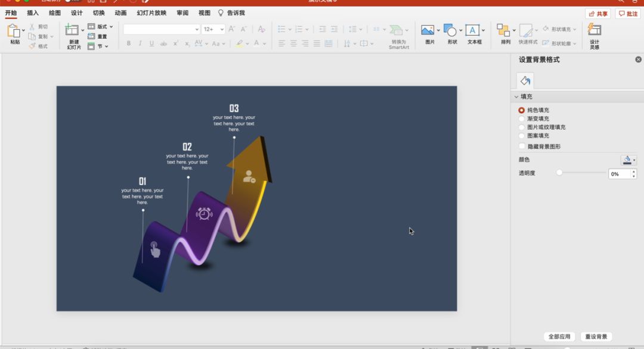Toggle Bold formatting

click(x=129, y=43)
